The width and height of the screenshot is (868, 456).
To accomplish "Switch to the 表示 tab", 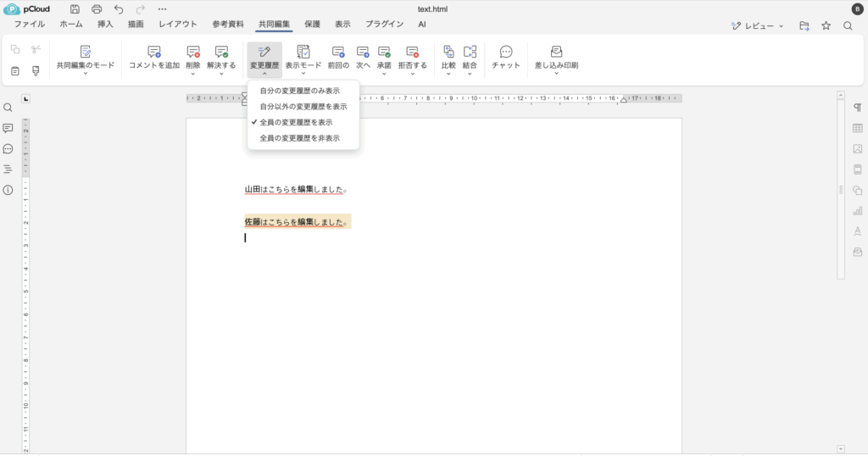I will (342, 25).
